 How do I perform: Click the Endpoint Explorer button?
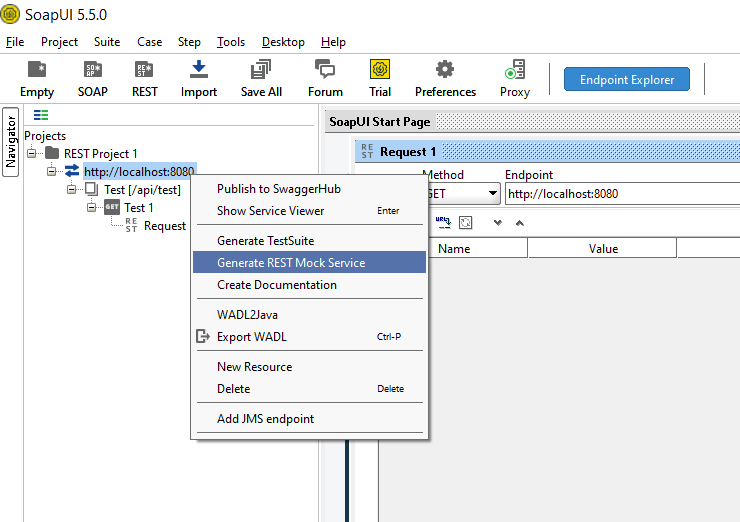tap(627, 80)
